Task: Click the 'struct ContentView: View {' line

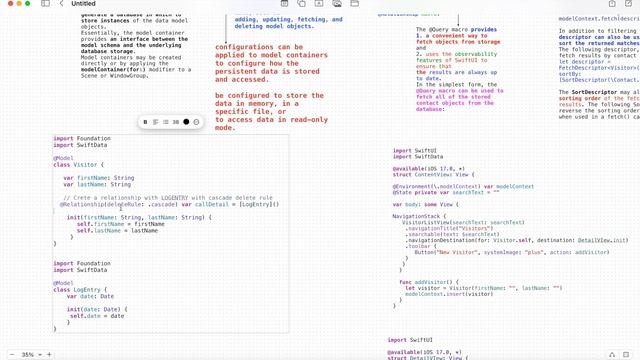Action: 433,174
